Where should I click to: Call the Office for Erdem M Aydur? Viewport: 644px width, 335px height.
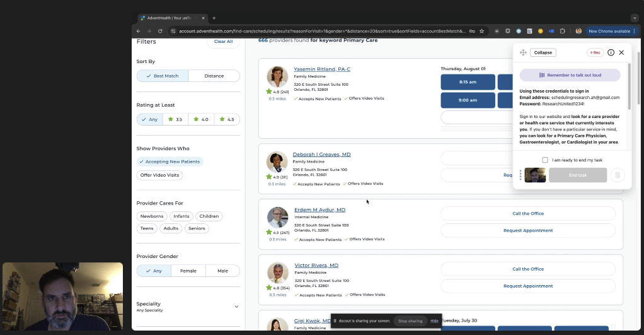(x=528, y=214)
